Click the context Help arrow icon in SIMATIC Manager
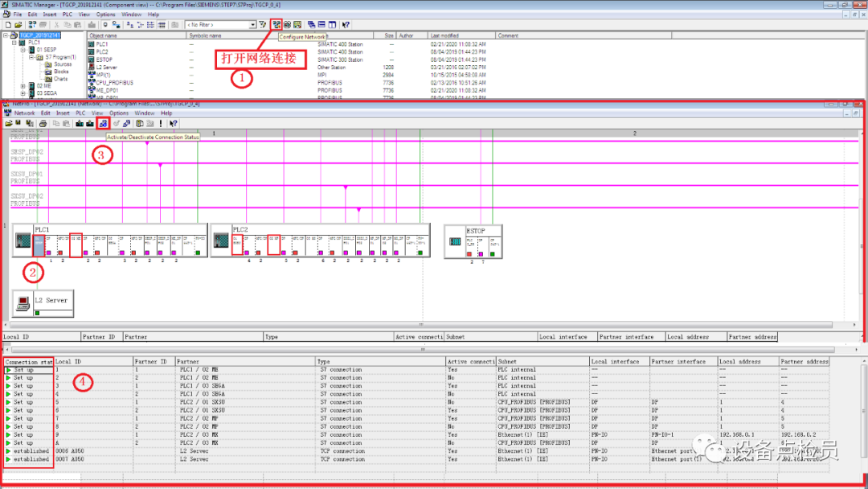Image resolution: width=868 pixels, height=489 pixels. coord(346,25)
